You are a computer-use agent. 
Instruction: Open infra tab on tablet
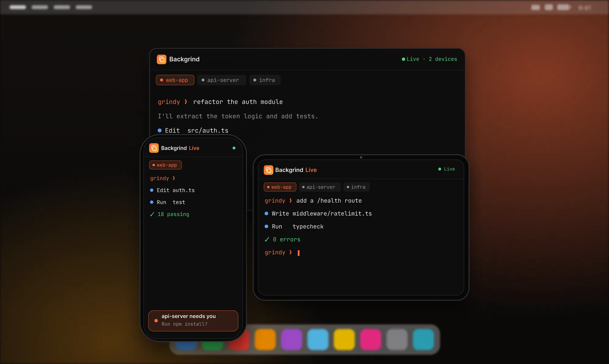coord(356,187)
